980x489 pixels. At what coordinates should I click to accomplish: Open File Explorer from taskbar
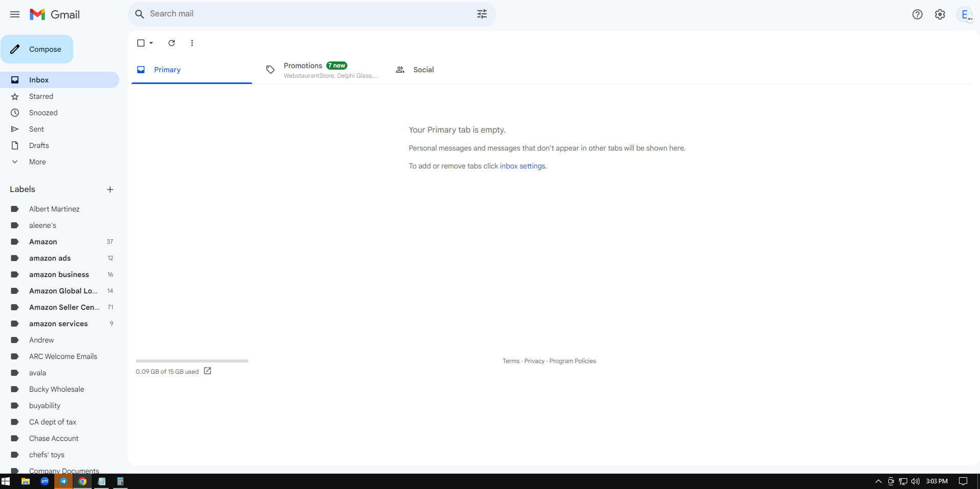click(x=25, y=481)
